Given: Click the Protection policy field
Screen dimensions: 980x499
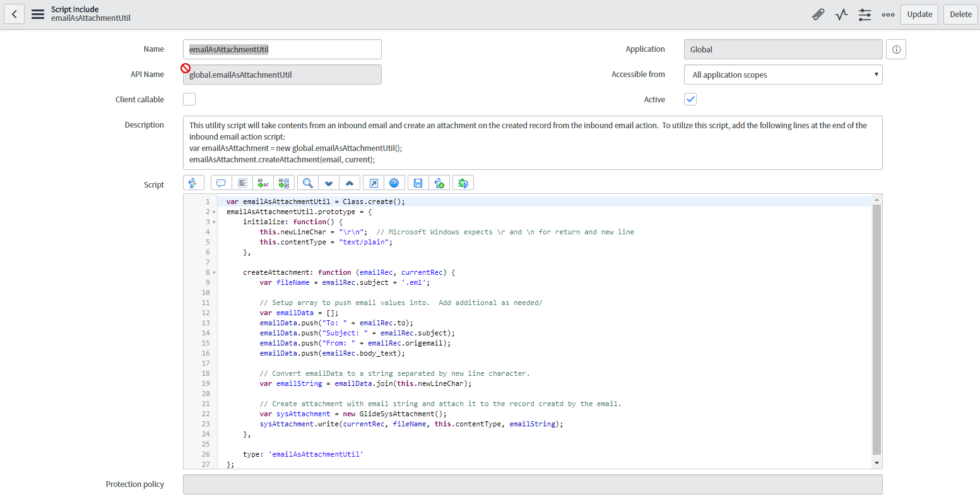Looking at the screenshot, I should point(533,484).
